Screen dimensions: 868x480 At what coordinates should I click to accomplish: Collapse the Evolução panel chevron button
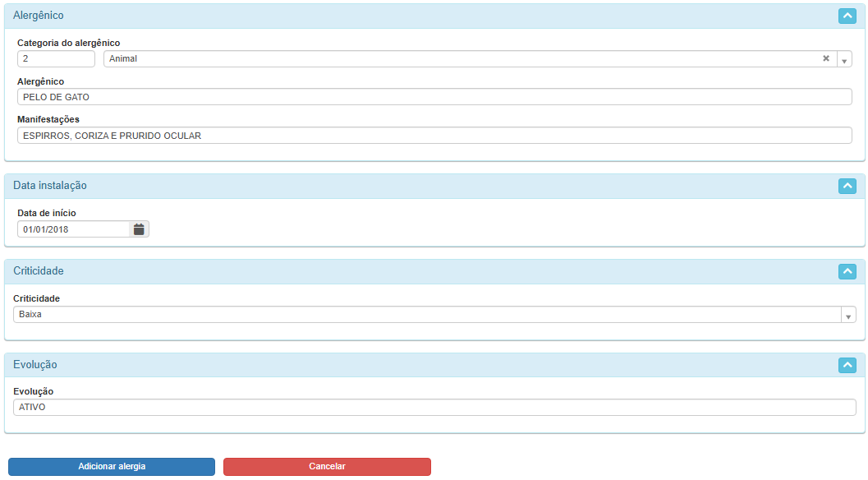pyautogui.click(x=847, y=365)
